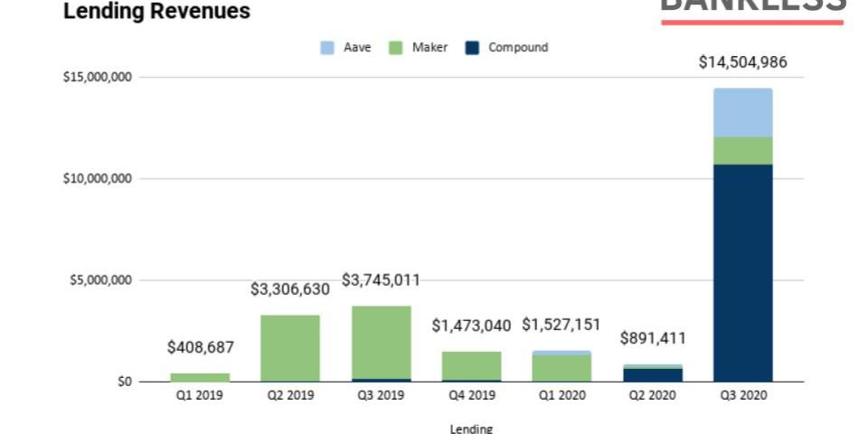
Task: Click the BANKLESS logo
Action: click(x=752, y=7)
